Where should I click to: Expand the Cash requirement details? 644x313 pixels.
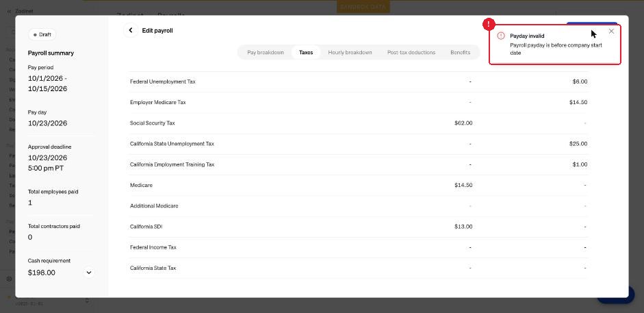[89, 273]
